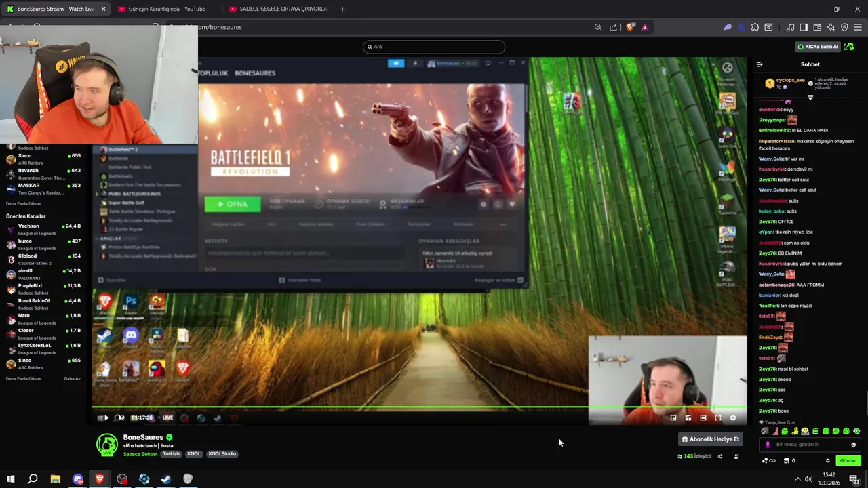Open 61blood Counter-Strike 2 channel
The image size is (868, 488).
44,260
